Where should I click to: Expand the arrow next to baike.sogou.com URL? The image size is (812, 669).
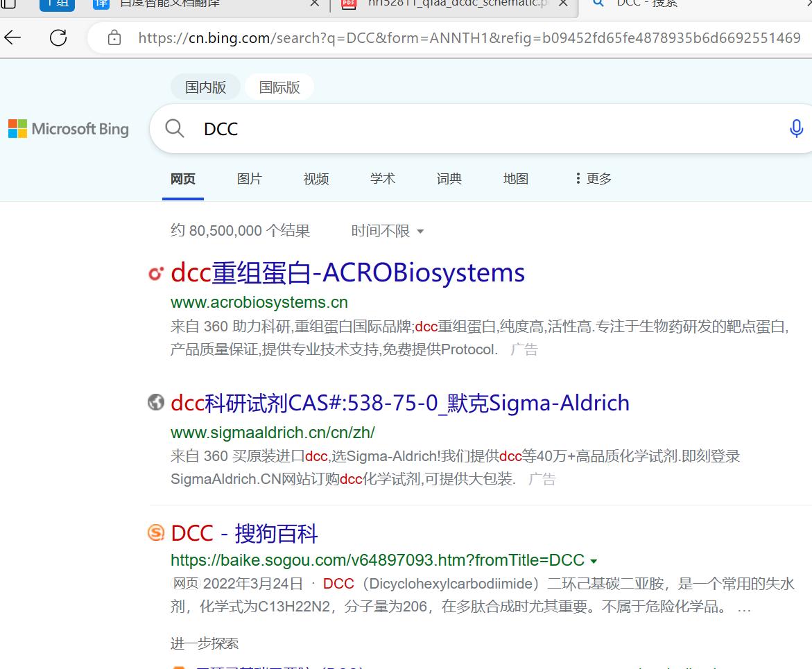(594, 561)
